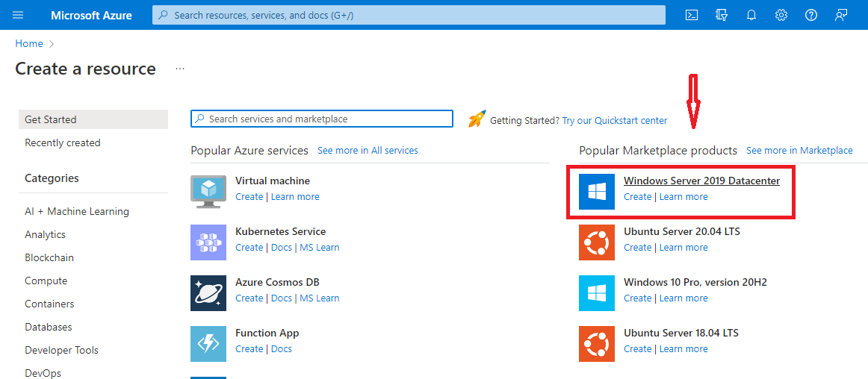Screen dimensions: 868x379
Task: Focus the Search resources, services, and docs box
Action: point(409,15)
